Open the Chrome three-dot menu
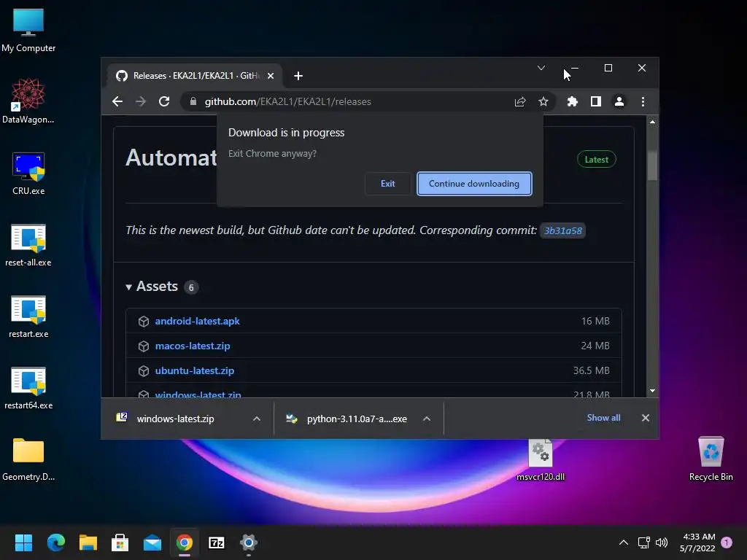 643,101
